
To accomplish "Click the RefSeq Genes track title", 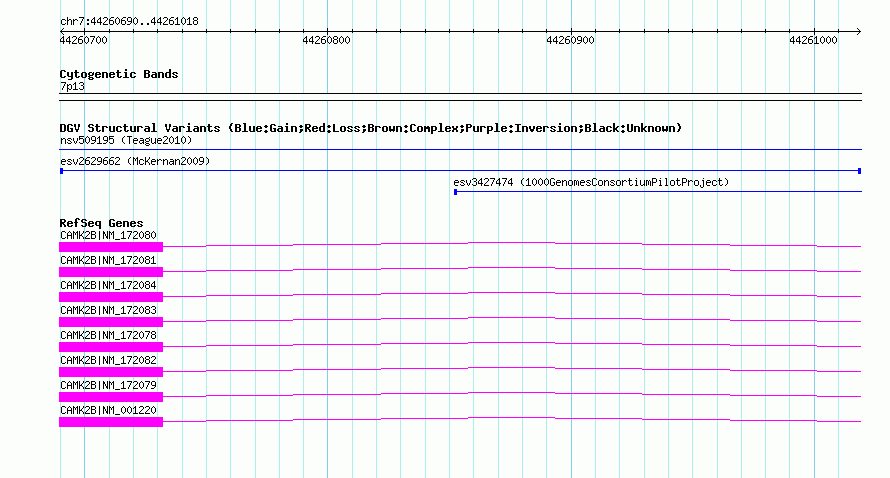I will tap(102, 223).
